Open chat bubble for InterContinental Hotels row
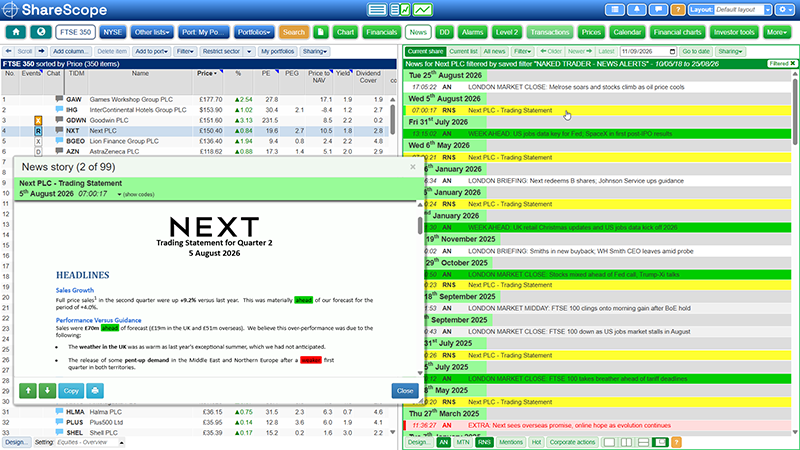 pos(59,110)
